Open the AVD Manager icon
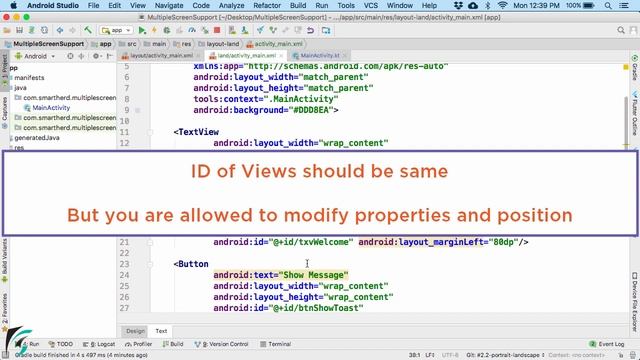The height and width of the screenshot is (360, 640). 232,30
